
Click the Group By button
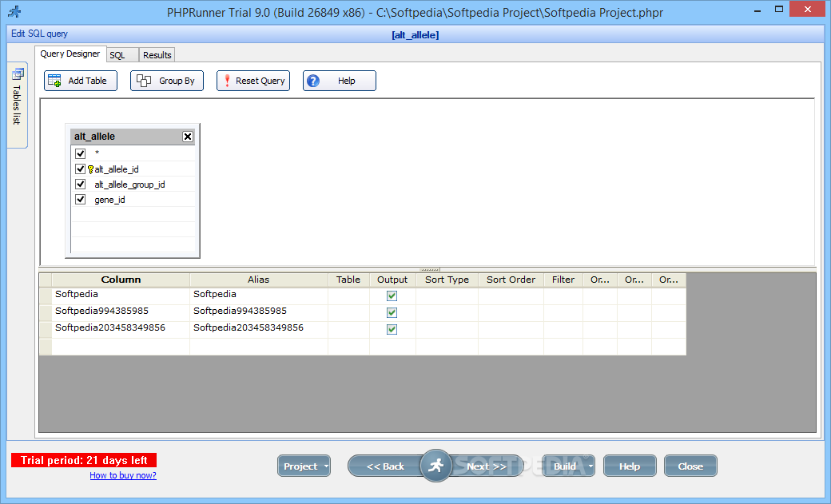pyautogui.click(x=167, y=81)
